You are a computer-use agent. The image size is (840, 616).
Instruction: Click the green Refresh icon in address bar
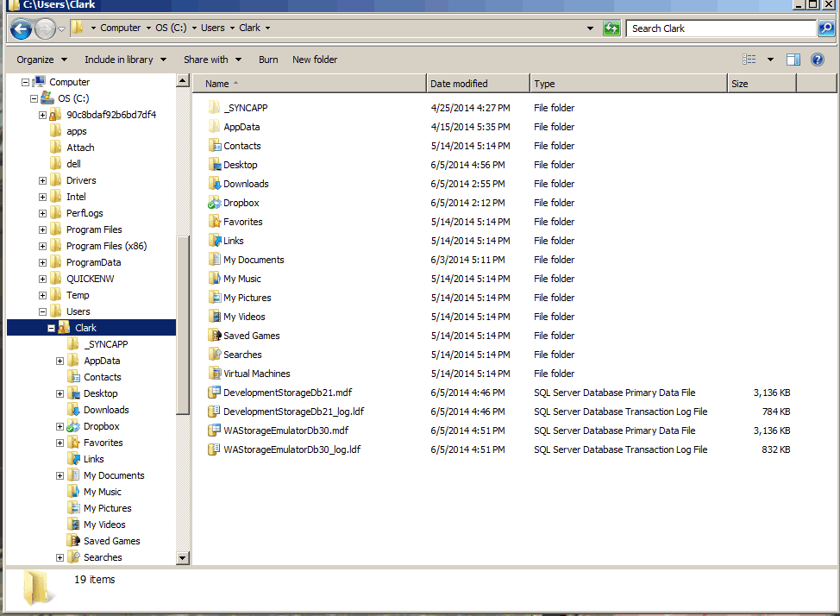611,28
